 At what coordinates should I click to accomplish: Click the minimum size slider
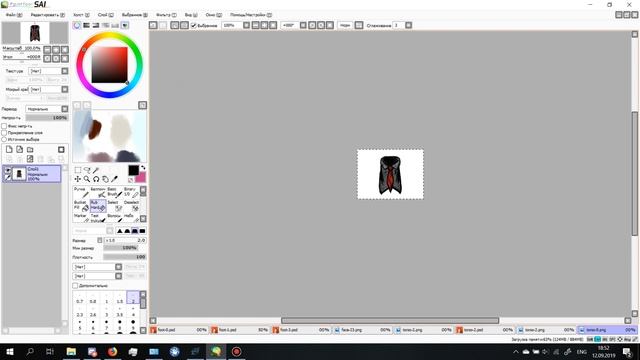tap(121, 248)
